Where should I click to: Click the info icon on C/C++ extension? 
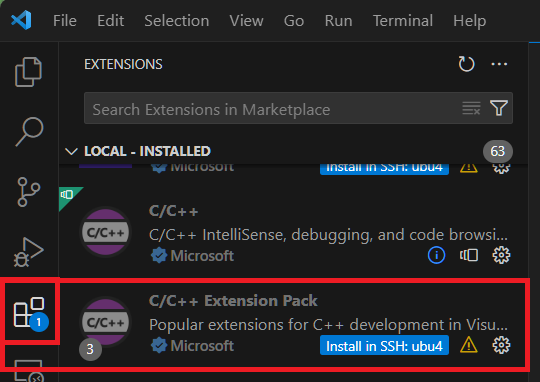click(436, 255)
